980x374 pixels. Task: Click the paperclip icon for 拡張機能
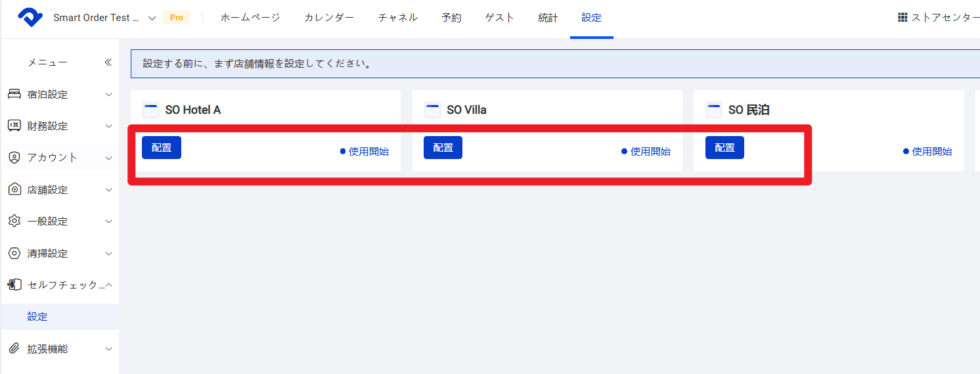coord(14,349)
